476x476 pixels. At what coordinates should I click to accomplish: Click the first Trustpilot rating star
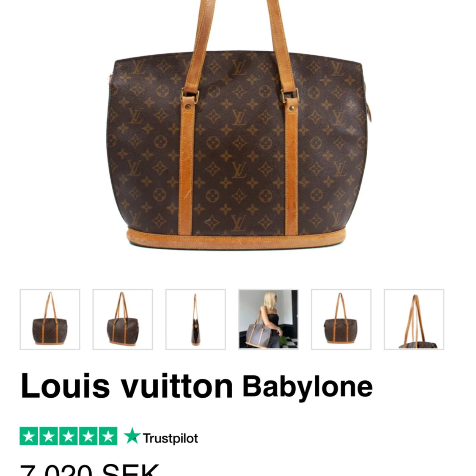click(29, 436)
